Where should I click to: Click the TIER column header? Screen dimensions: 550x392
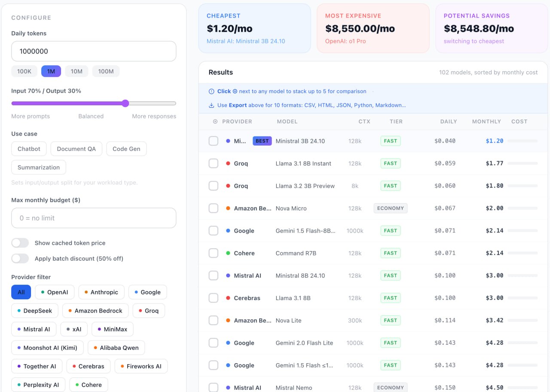coord(396,122)
